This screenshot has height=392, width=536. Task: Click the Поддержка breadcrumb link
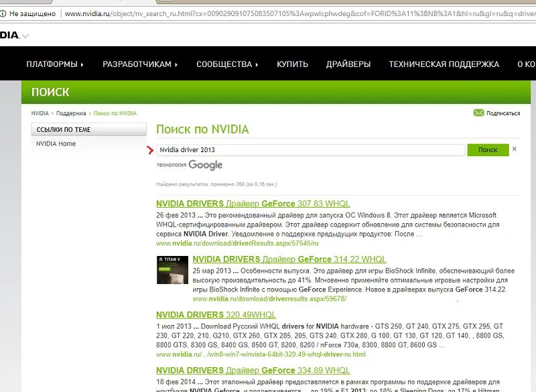71,113
